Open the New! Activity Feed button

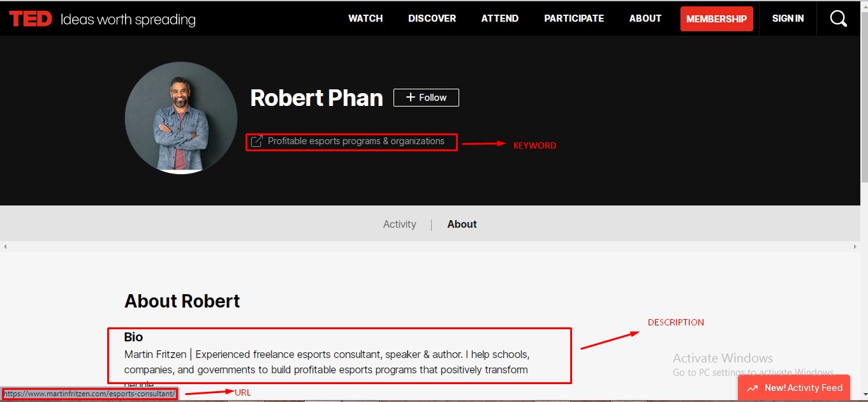(794, 388)
